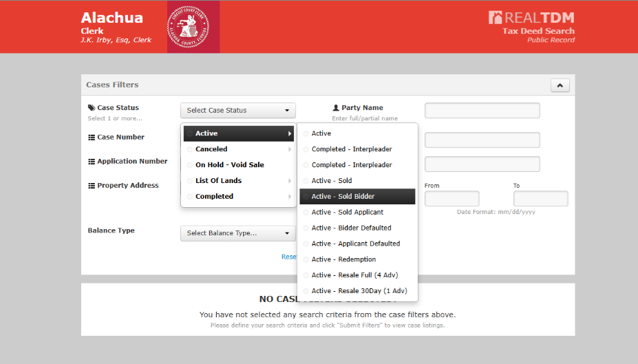Choose On Hold - Void Sale status

coord(238,164)
